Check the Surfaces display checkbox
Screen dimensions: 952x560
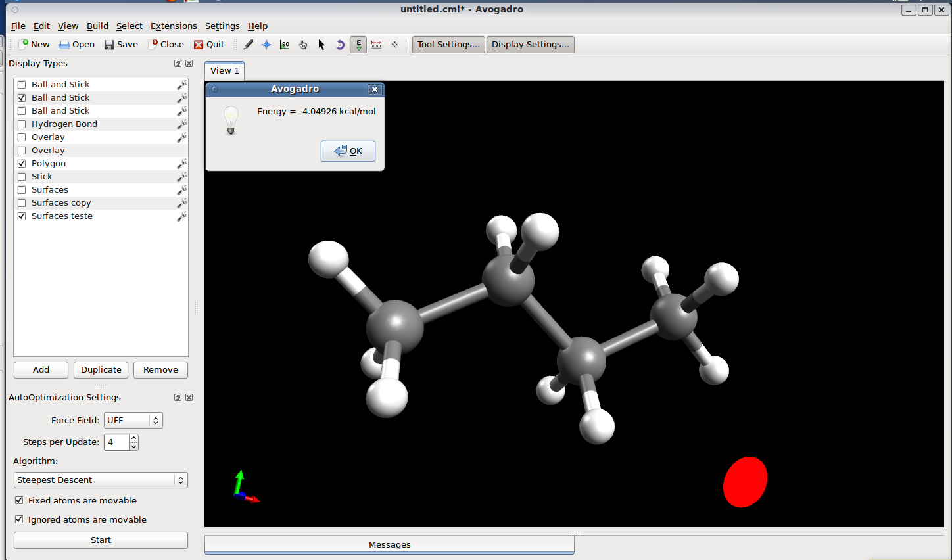[22, 190]
